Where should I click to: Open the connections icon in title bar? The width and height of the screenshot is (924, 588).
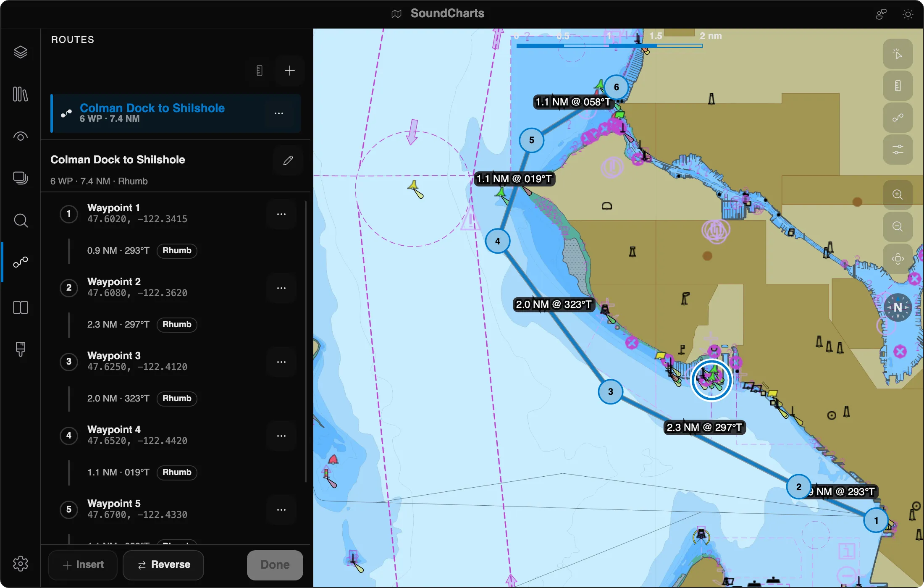[x=881, y=14]
